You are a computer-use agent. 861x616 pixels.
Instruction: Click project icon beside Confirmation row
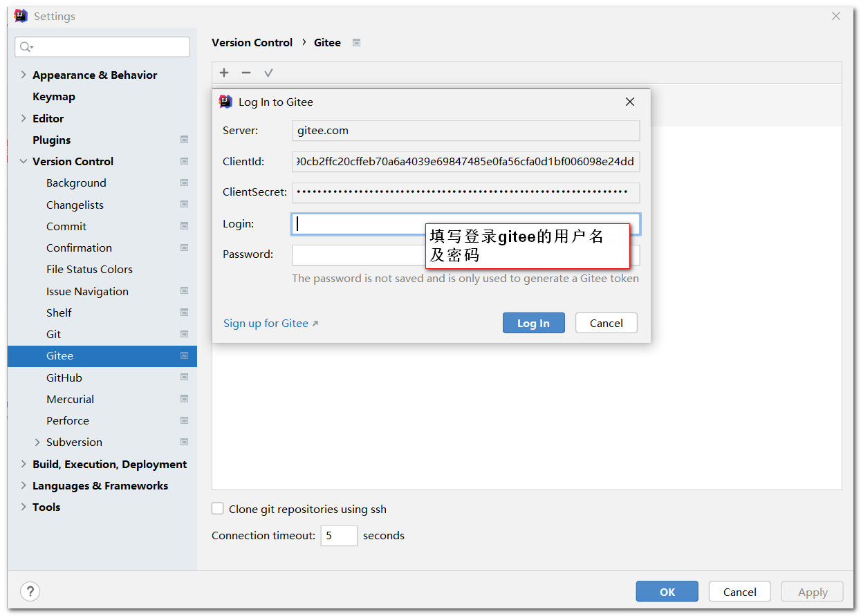click(184, 248)
